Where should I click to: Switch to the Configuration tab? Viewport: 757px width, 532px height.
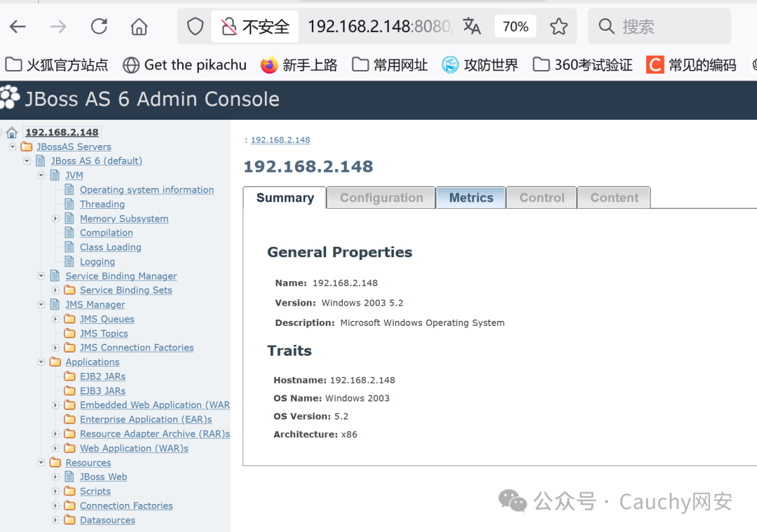[x=381, y=198]
